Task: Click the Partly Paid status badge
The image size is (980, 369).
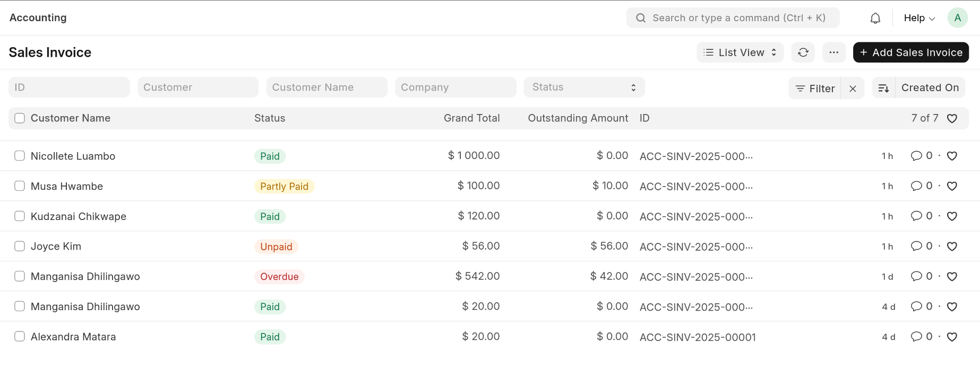Action: 285,187
